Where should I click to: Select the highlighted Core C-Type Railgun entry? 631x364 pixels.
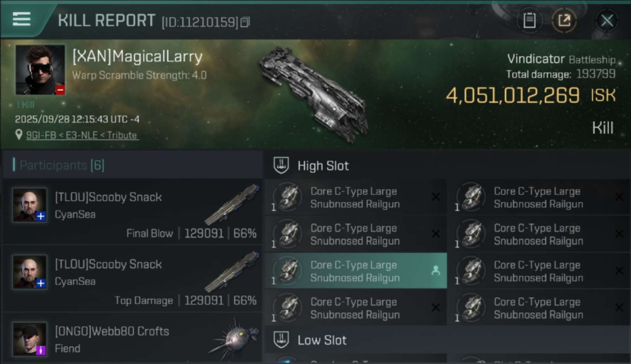tap(356, 271)
